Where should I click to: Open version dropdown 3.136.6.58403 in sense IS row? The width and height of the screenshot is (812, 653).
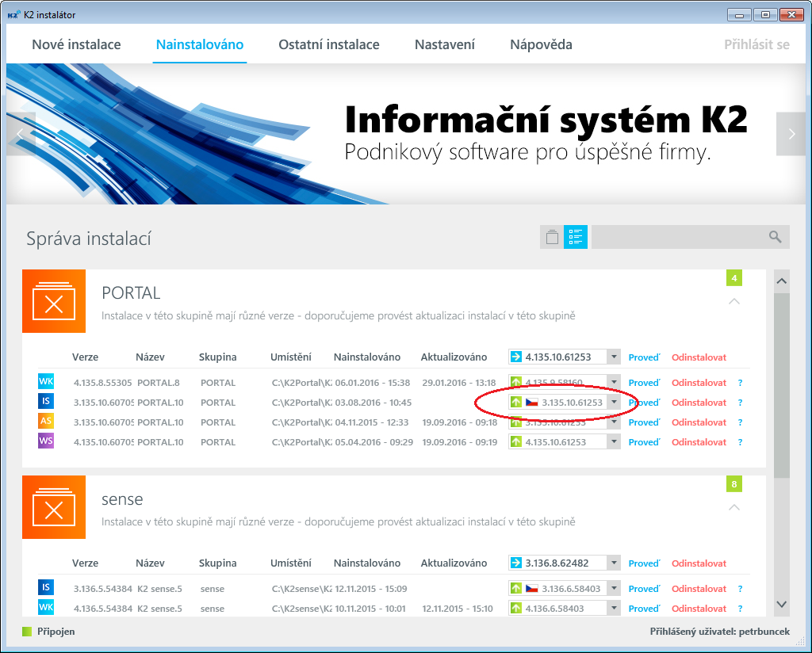click(614, 588)
